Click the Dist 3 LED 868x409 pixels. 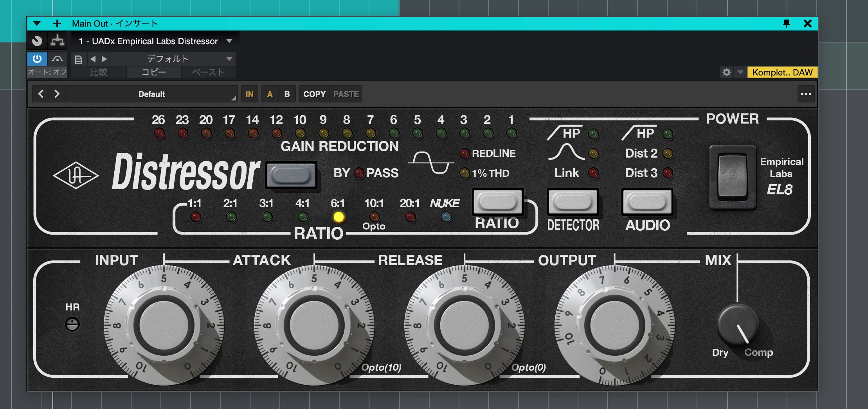point(668,173)
